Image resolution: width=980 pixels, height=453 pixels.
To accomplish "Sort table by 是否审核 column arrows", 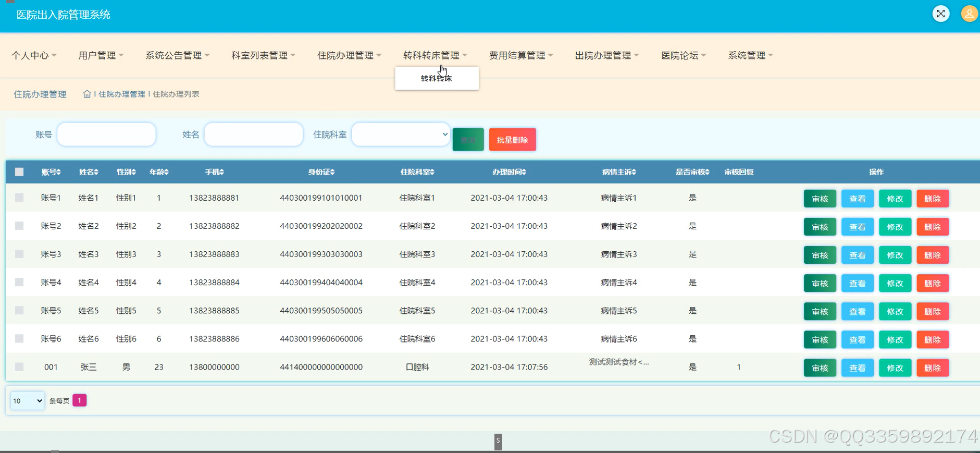I will pyautogui.click(x=707, y=172).
